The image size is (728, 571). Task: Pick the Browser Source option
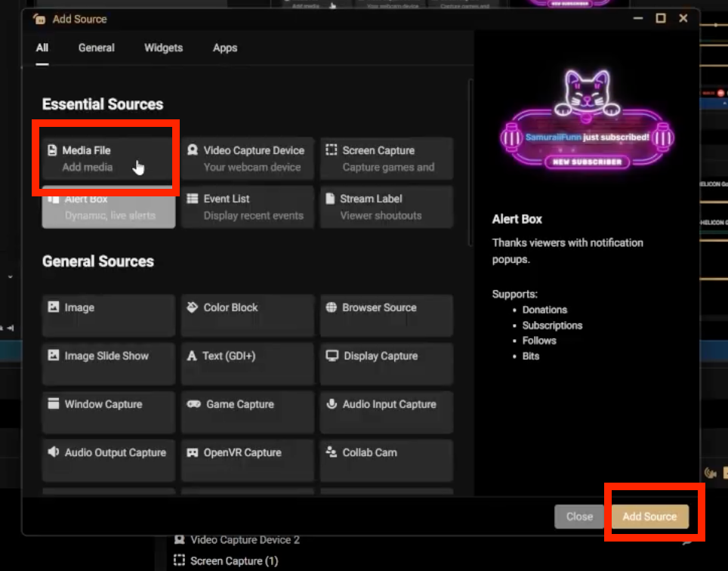[387, 315]
